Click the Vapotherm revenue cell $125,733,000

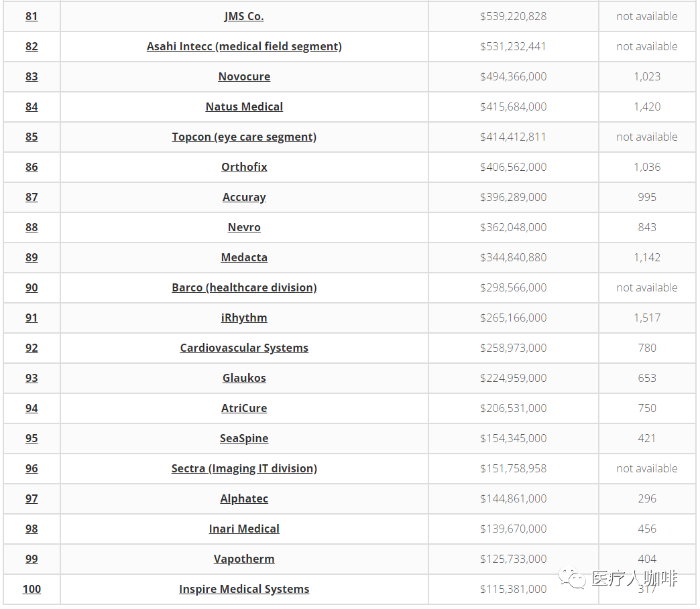[x=513, y=559]
